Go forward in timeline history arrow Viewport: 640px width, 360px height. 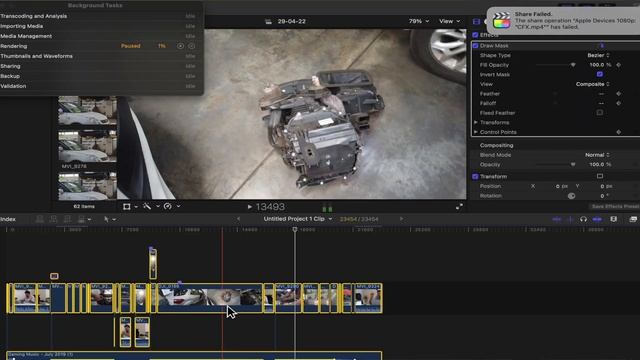pyautogui.click(x=401, y=219)
